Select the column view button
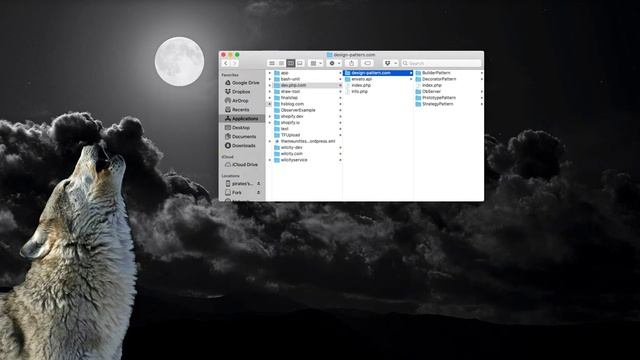Screen dimensions: 640x360 [x=291, y=63]
